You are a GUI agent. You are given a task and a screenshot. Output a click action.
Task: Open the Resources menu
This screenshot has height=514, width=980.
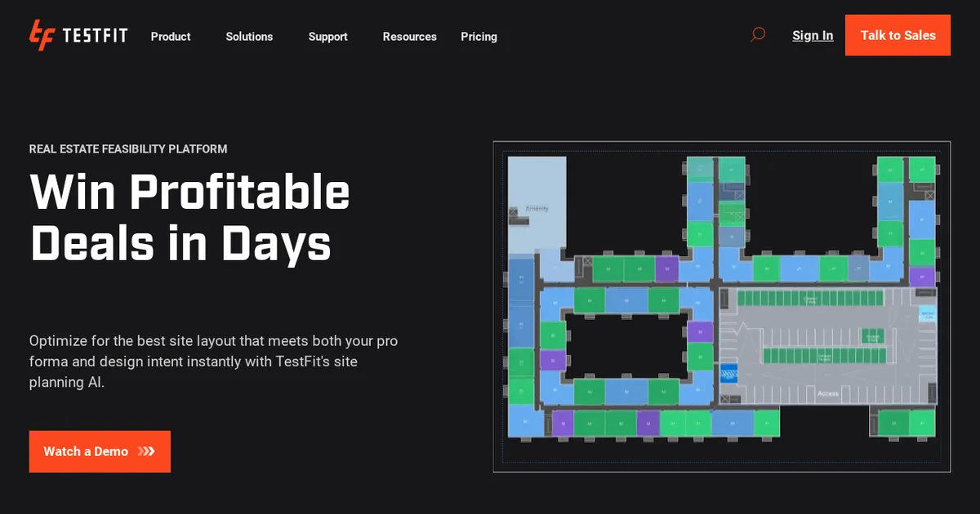click(x=409, y=37)
